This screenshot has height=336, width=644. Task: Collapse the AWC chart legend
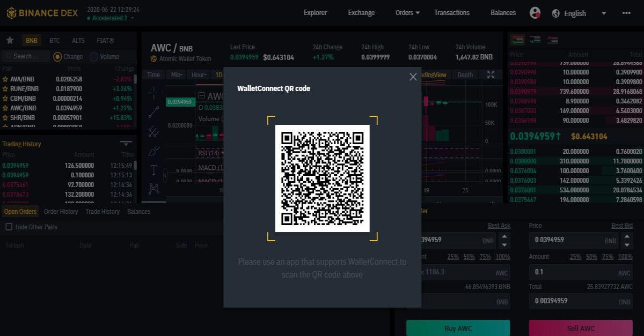(202, 96)
